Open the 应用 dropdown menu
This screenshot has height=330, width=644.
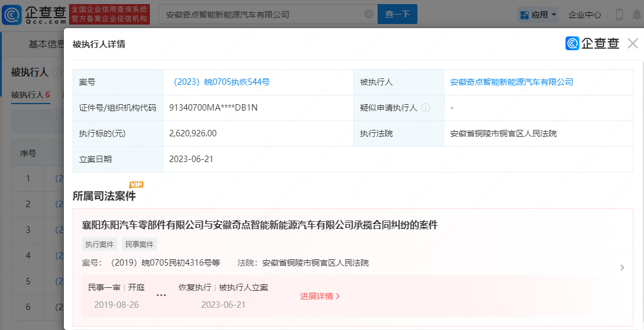[x=538, y=15]
